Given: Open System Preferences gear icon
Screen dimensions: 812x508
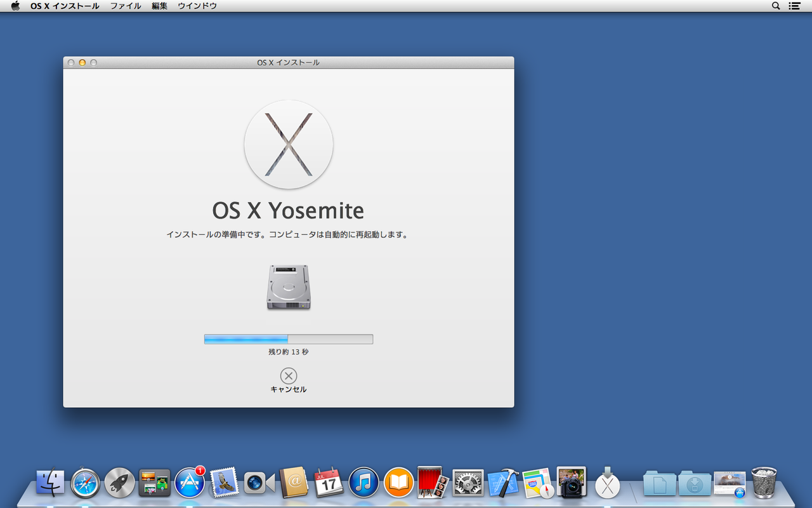Looking at the screenshot, I should point(468,483).
